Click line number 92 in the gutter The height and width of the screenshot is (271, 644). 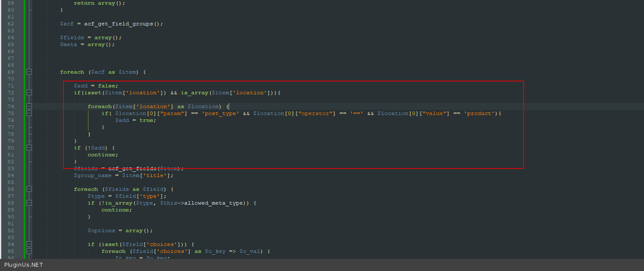pyautogui.click(x=11, y=231)
